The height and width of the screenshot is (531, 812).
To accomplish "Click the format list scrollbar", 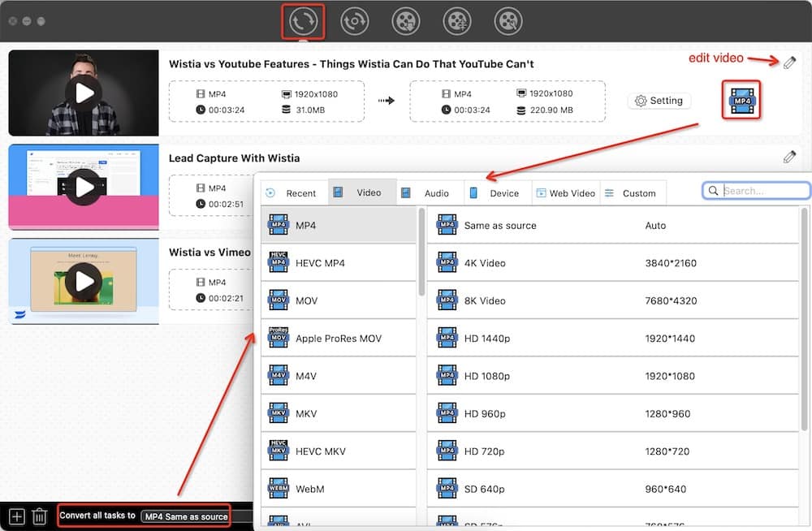I will coord(421,252).
